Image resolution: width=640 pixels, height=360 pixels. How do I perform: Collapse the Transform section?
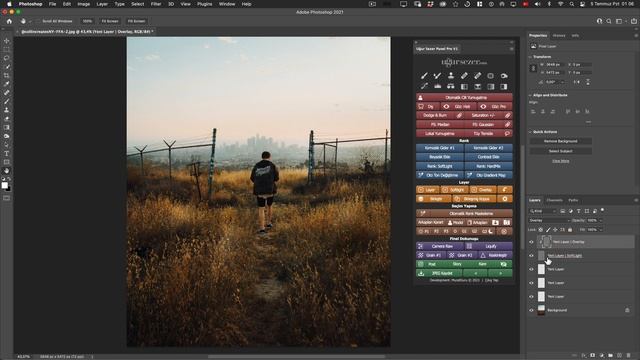(x=530, y=57)
